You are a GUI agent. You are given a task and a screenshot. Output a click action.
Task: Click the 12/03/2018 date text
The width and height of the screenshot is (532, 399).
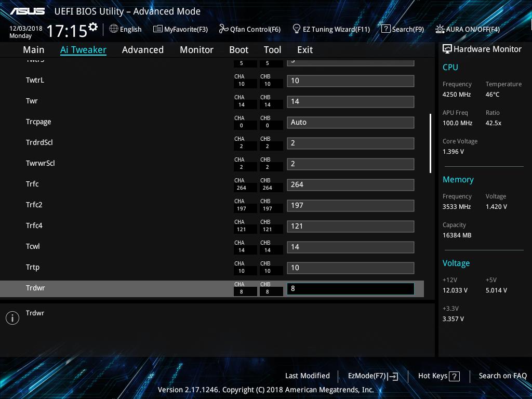(26, 29)
